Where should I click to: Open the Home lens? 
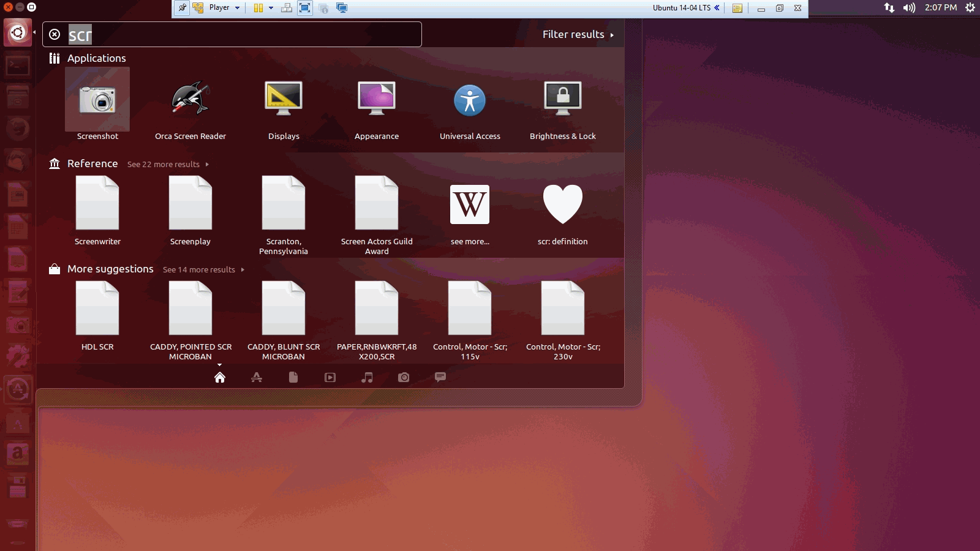(x=220, y=377)
